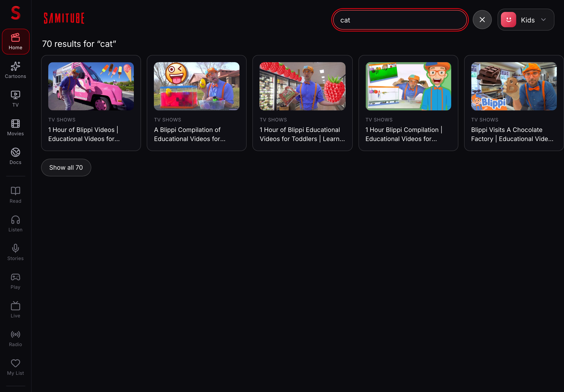Open pink ice cream truck thumbnail

tap(91, 86)
